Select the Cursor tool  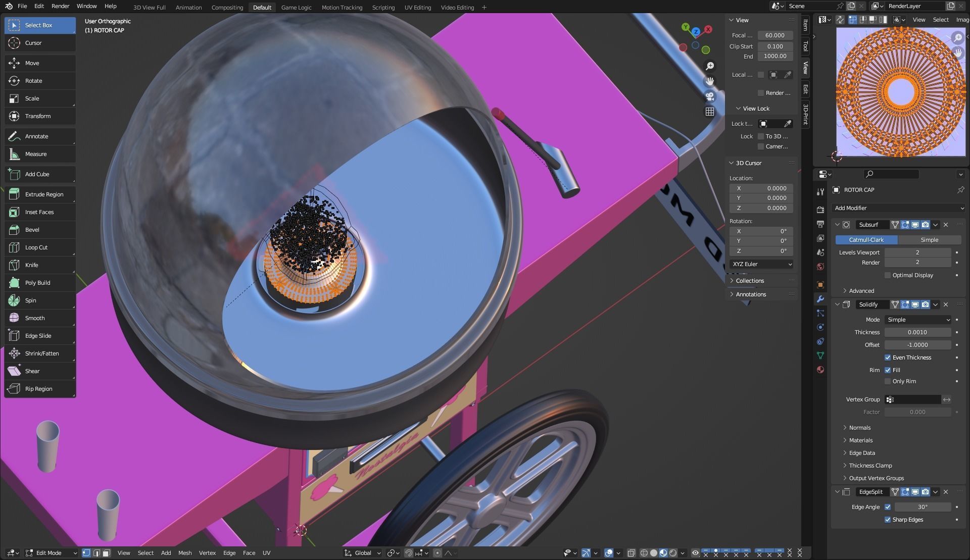coord(40,43)
